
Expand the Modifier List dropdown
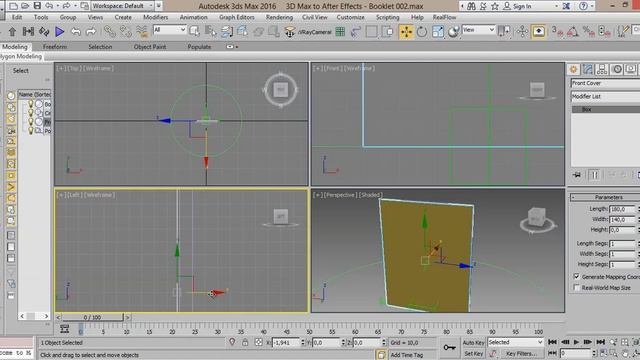click(x=605, y=96)
